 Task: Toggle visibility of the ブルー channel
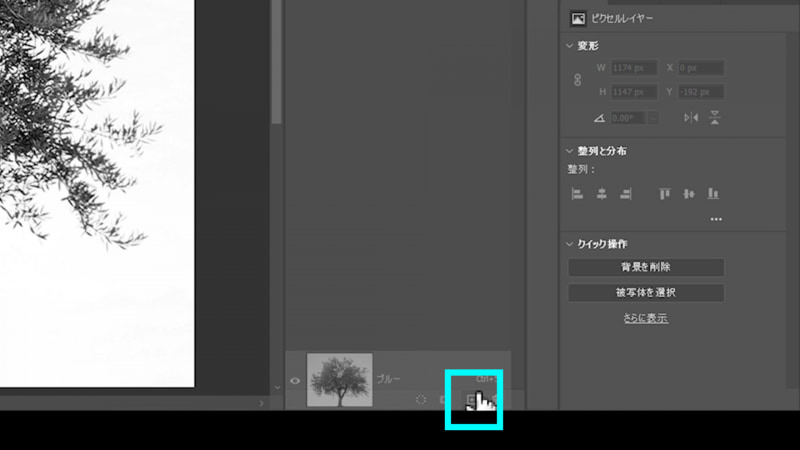coord(295,381)
